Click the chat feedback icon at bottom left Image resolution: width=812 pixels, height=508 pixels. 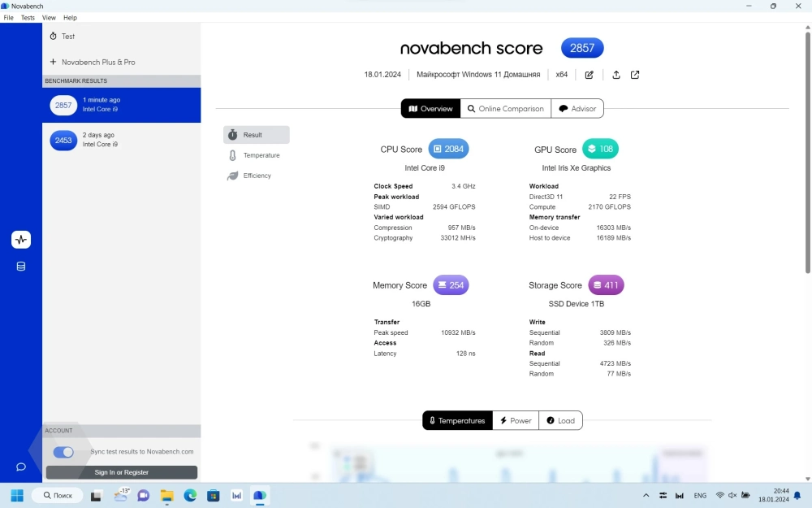coord(21,467)
